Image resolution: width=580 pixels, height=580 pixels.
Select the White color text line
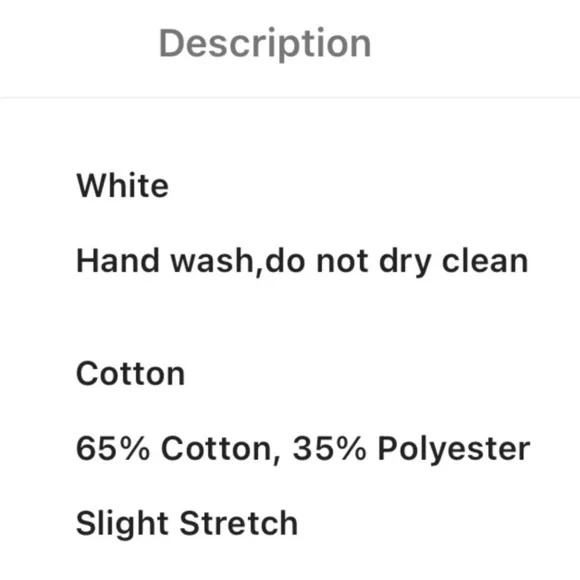(x=122, y=186)
